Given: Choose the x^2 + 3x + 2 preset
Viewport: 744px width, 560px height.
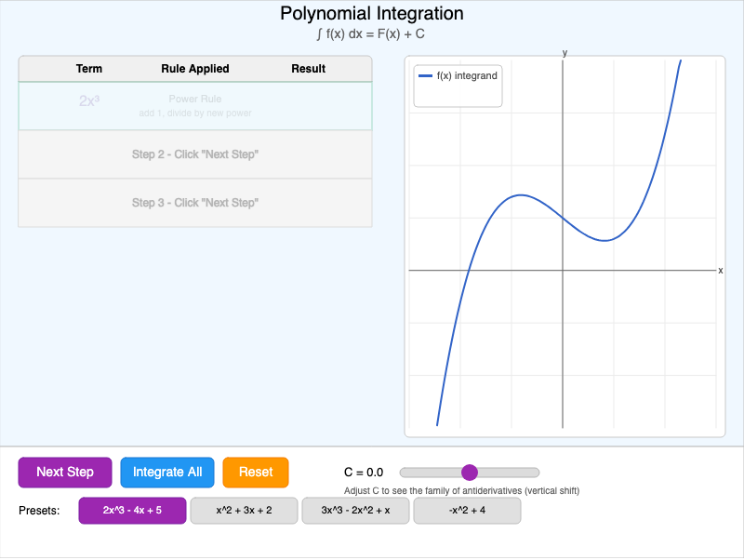Looking at the screenshot, I should point(244,511).
